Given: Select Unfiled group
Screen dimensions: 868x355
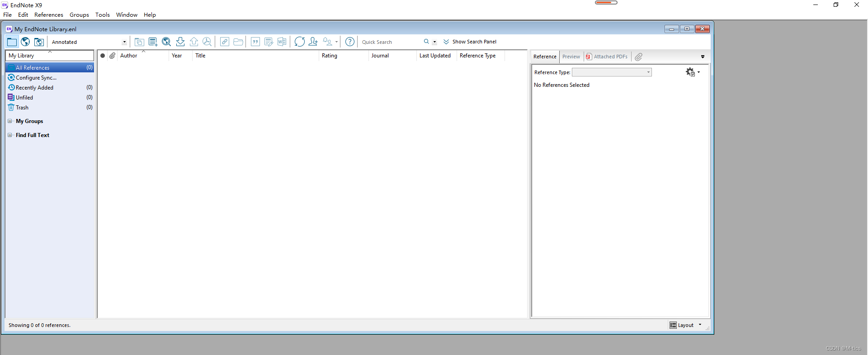Looking at the screenshot, I should 50,98.
